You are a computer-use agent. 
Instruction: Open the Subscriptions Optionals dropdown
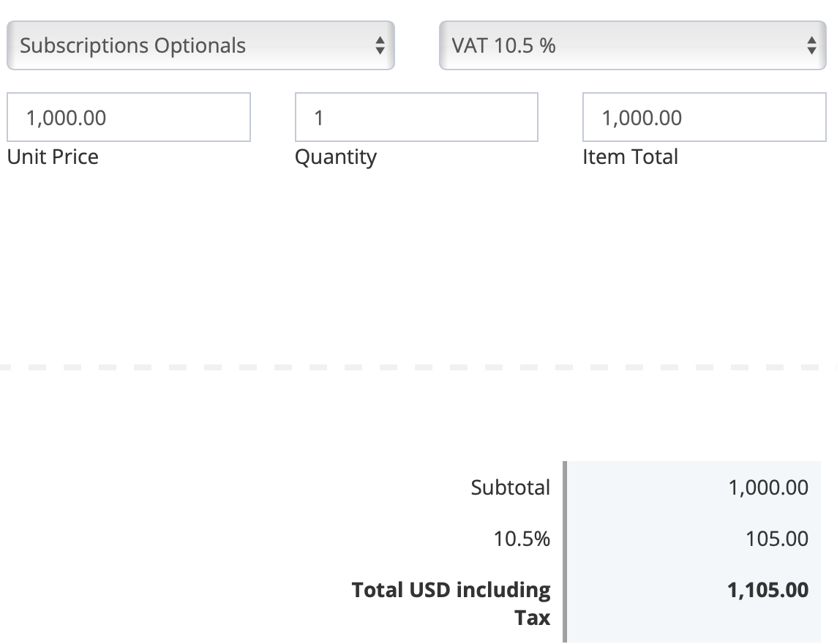pos(190,45)
